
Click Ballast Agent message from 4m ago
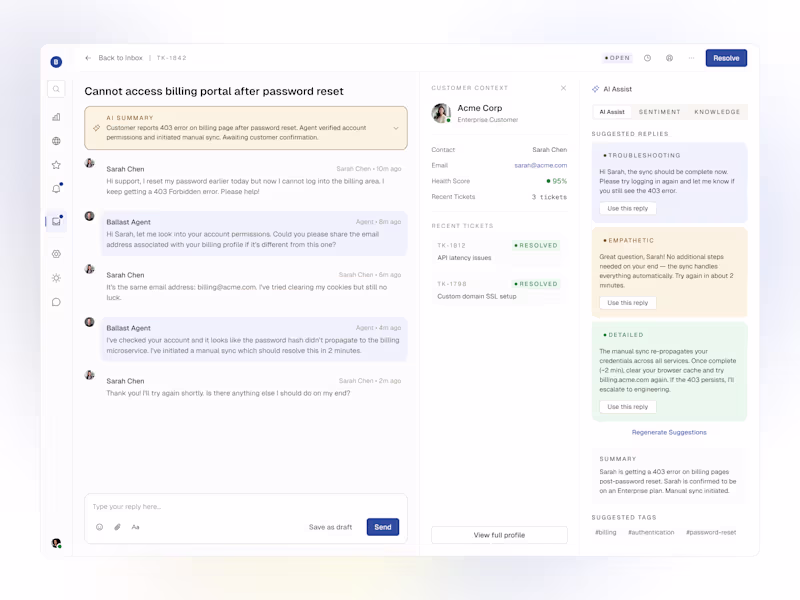tap(254, 339)
